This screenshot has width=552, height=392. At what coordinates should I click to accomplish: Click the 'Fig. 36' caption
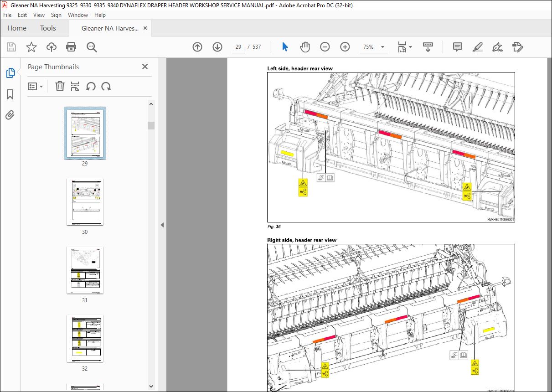tap(274, 227)
